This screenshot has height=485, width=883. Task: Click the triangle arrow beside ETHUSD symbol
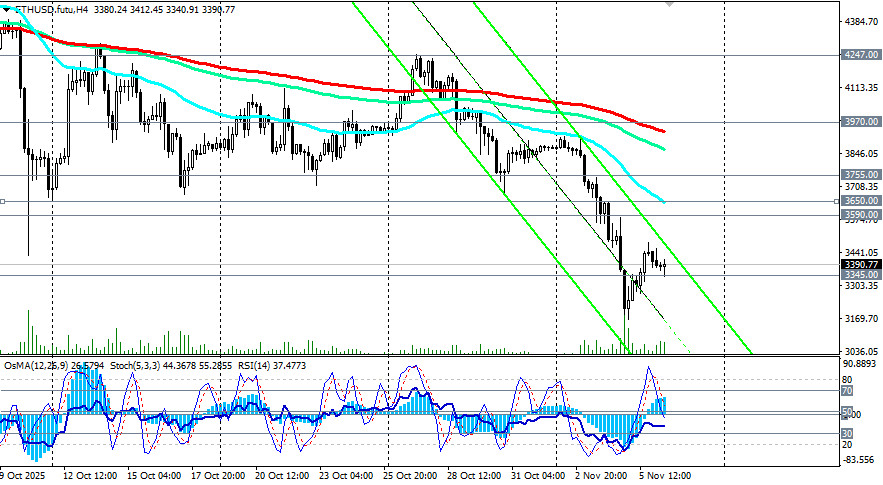(5, 9)
